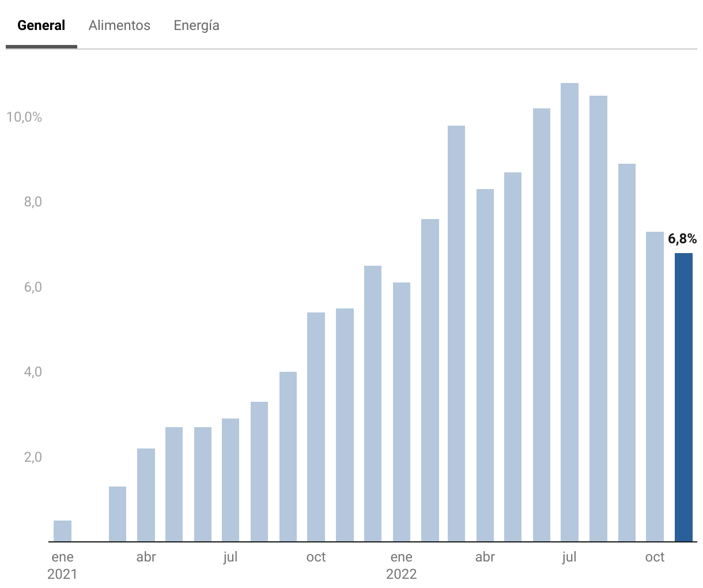This screenshot has width=703, height=588.
Task: Select the December 2021 bar
Action: pos(373,404)
